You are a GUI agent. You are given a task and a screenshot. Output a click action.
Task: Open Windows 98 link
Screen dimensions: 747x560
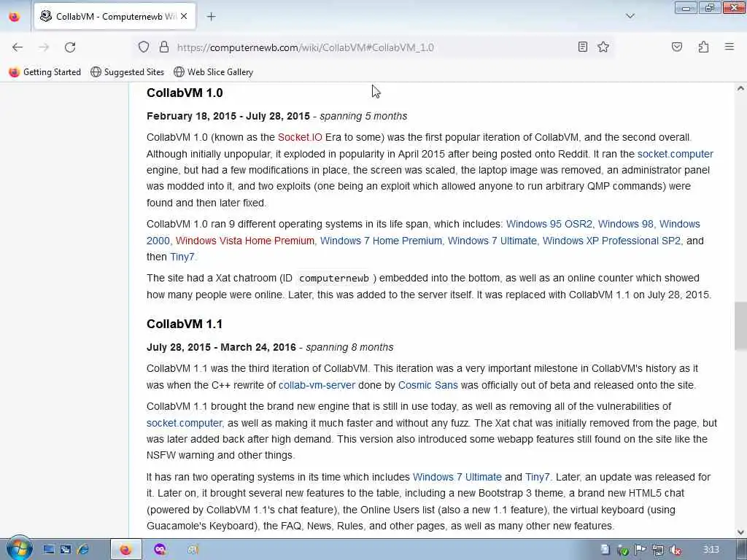click(625, 224)
